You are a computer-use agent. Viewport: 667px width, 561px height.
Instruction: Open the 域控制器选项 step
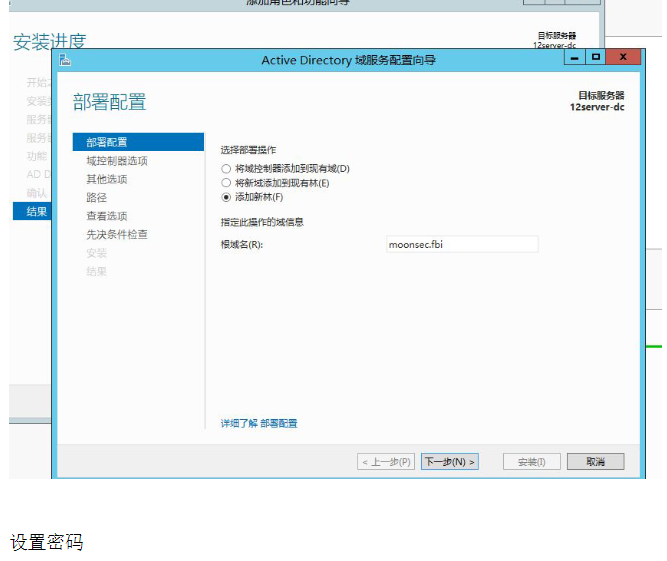117,161
